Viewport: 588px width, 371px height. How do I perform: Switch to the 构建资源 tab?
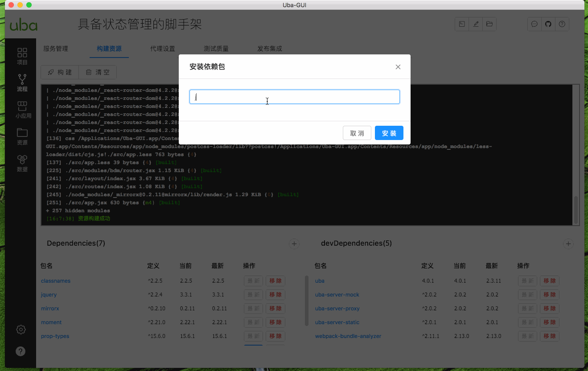point(109,49)
